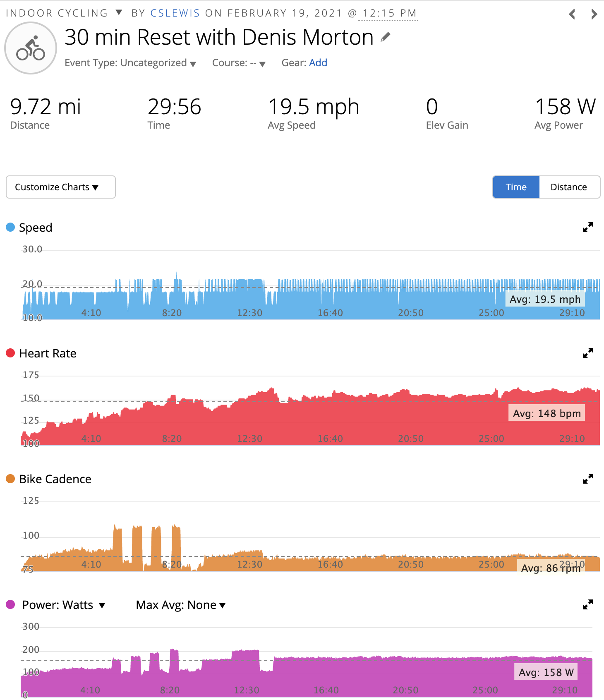Expand the Heart Rate chart to fullscreen

(x=588, y=353)
